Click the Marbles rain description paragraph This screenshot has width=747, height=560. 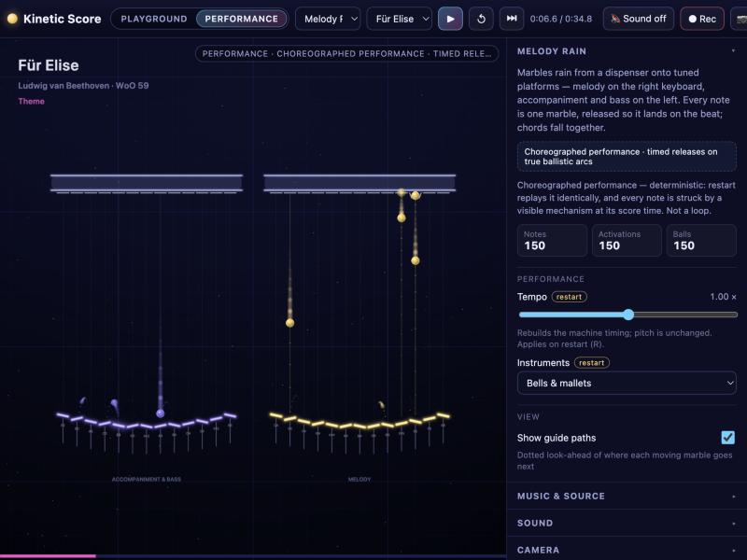click(624, 100)
